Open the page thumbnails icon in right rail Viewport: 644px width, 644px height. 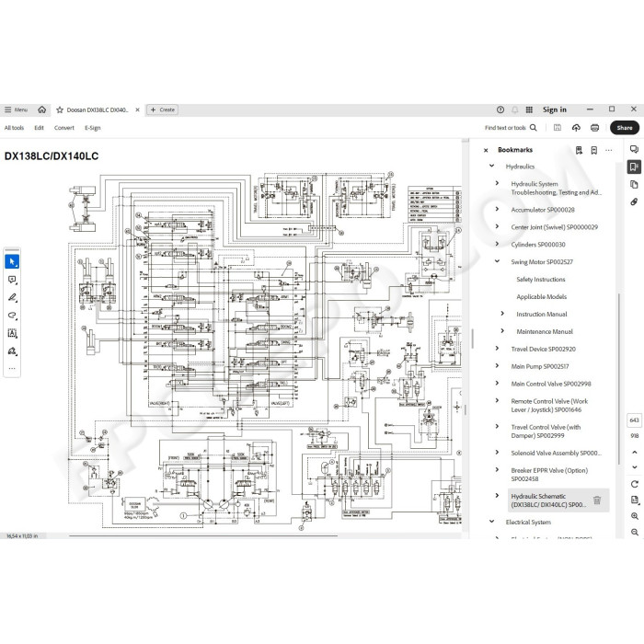click(x=634, y=184)
